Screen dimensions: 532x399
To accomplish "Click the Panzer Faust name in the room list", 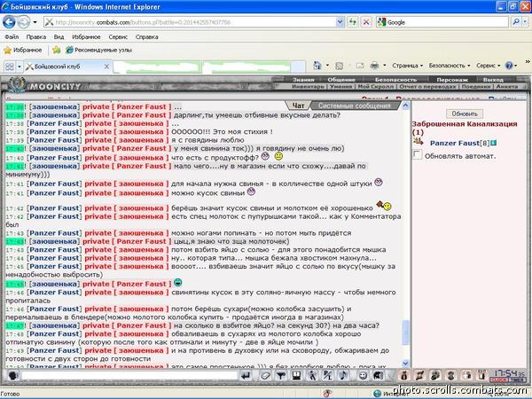I will (x=454, y=143).
